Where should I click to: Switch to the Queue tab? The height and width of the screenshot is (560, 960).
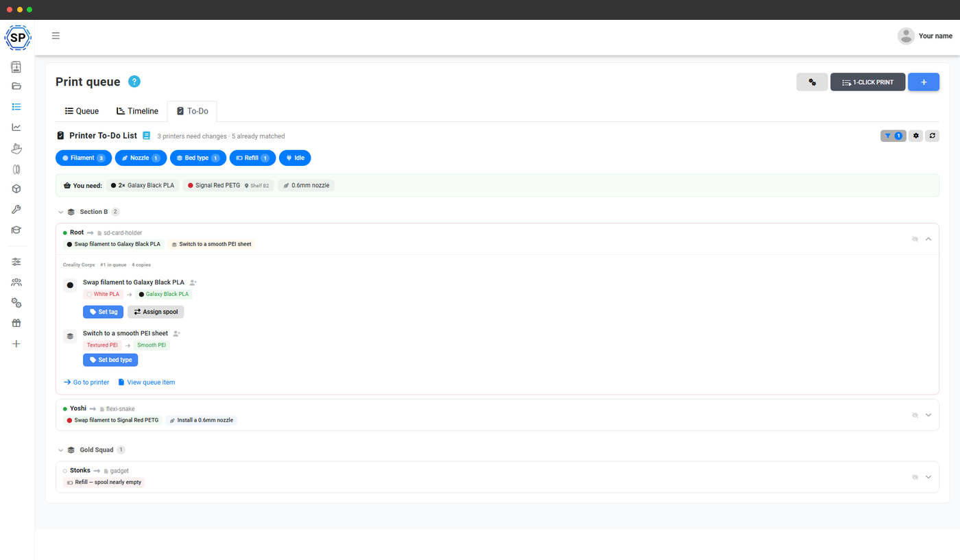click(82, 111)
